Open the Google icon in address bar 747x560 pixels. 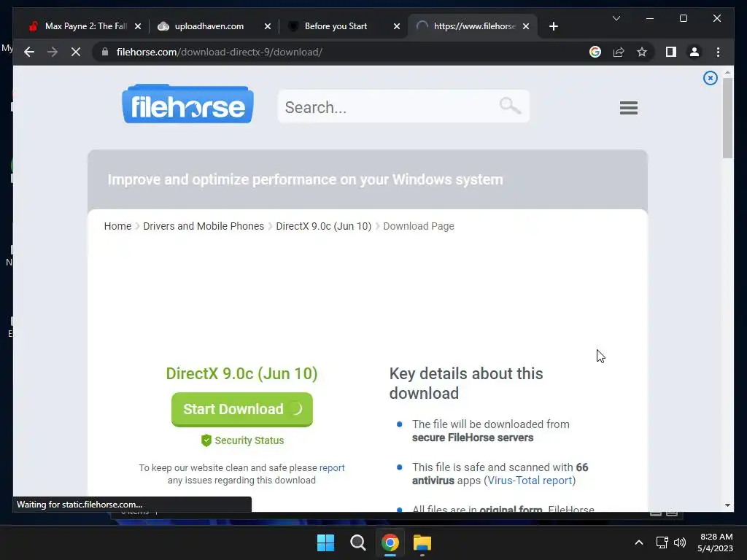coord(595,52)
